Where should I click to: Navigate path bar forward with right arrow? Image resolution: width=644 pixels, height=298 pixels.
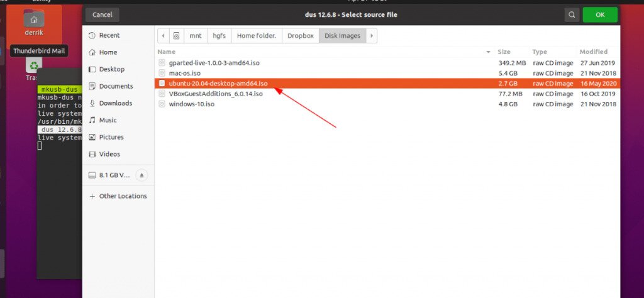371,36
